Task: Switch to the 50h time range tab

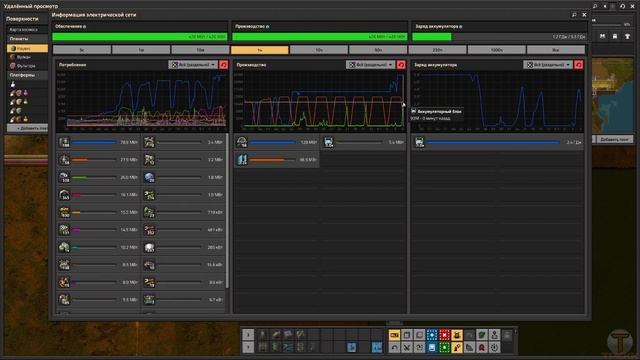Action: [x=378, y=50]
